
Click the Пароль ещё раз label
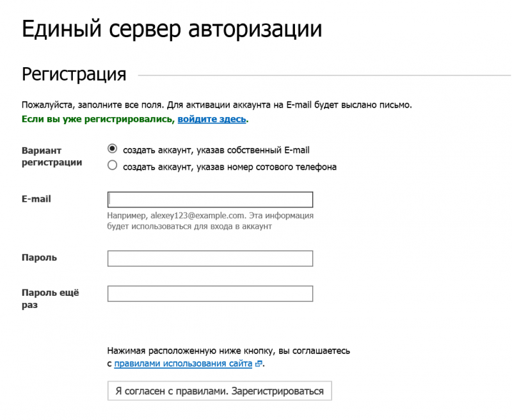(50, 298)
